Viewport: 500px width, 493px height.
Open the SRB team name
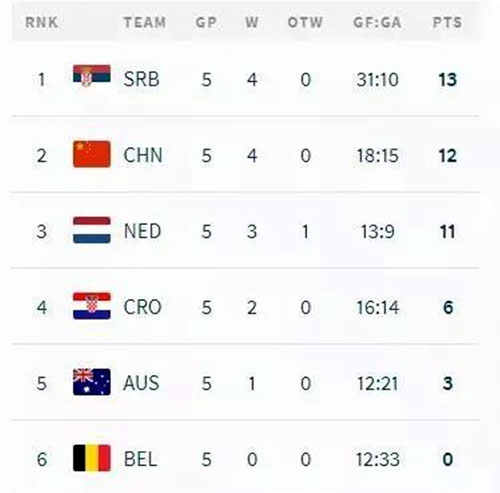tap(141, 80)
